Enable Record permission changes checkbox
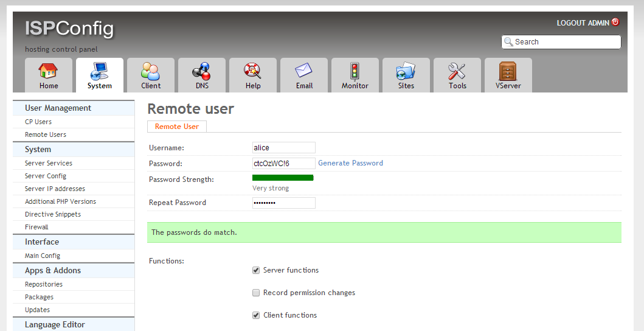 (256, 293)
